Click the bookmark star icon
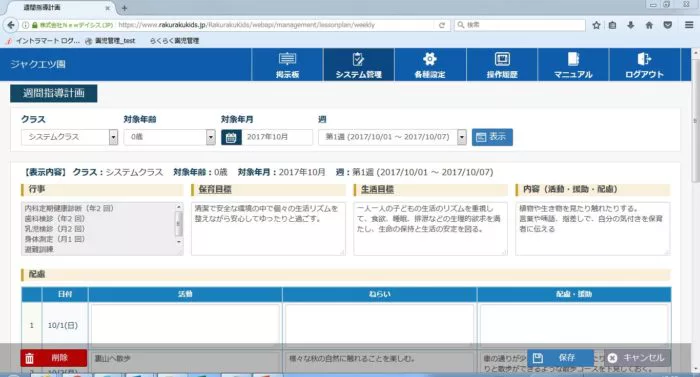 point(596,25)
